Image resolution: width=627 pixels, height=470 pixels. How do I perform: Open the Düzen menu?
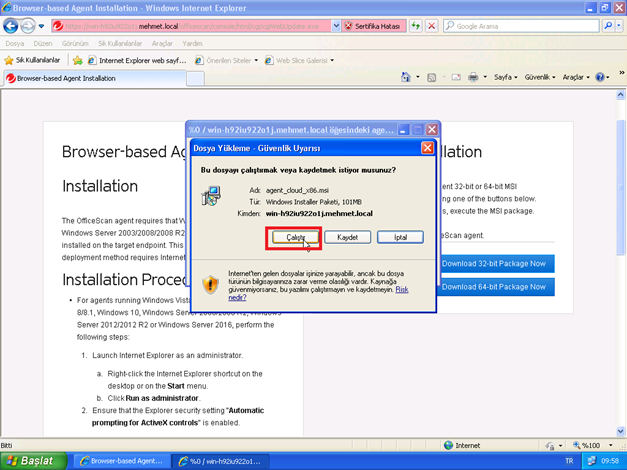click(43, 43)
